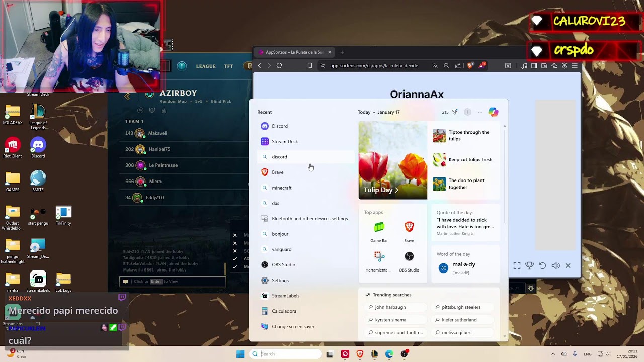
Task: Reset the roulette with the undo icon
Action: [x=542, y=266]
